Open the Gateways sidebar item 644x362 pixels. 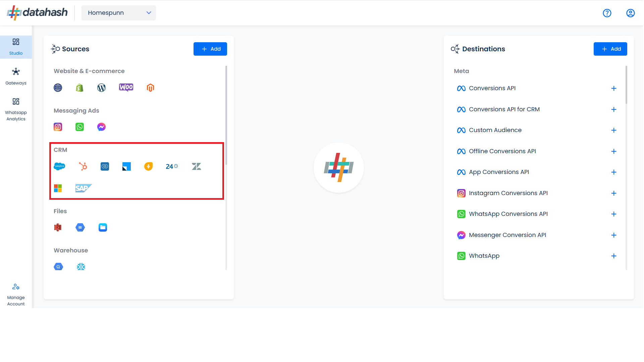pos(16,77)
